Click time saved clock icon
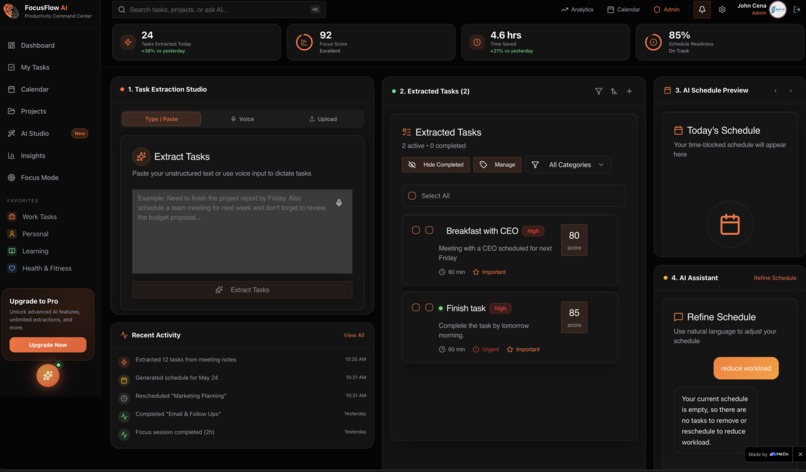 pyautogui.click(x=477, y=42)
